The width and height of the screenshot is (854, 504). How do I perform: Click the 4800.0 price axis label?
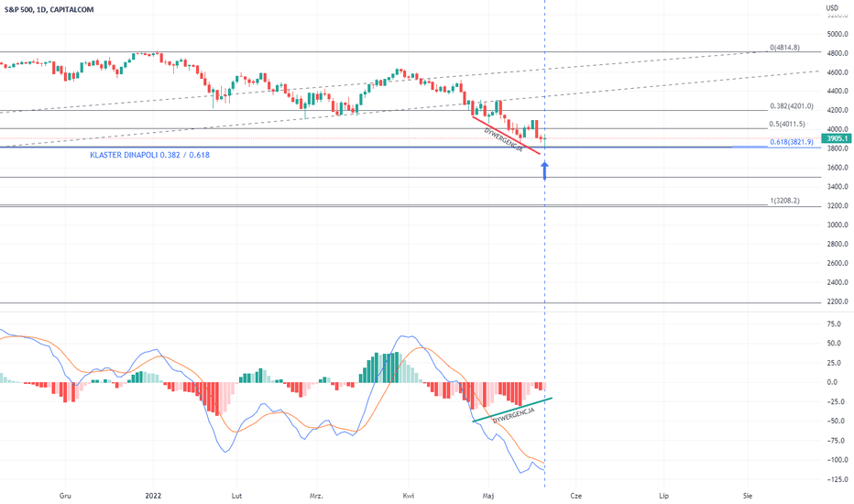[838, 53]
